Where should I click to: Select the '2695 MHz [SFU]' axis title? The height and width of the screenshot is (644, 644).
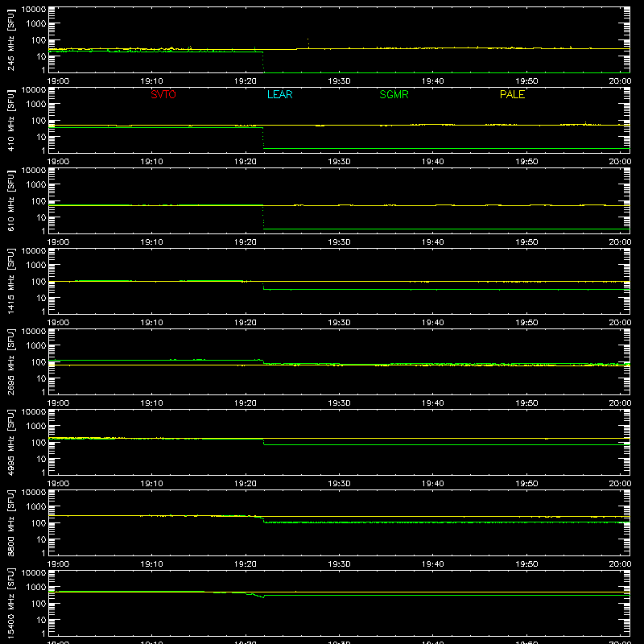click(10, 361)
